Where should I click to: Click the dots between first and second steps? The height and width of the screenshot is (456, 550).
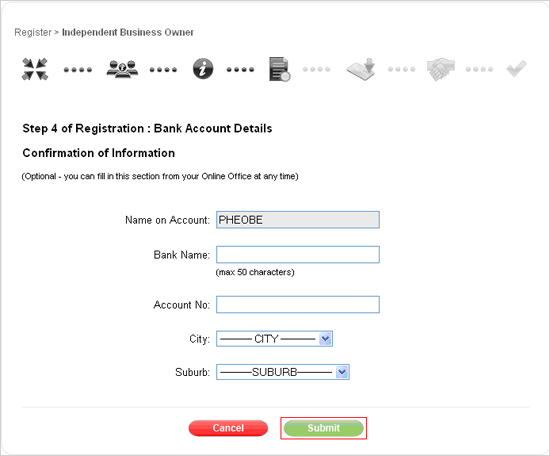78,70
